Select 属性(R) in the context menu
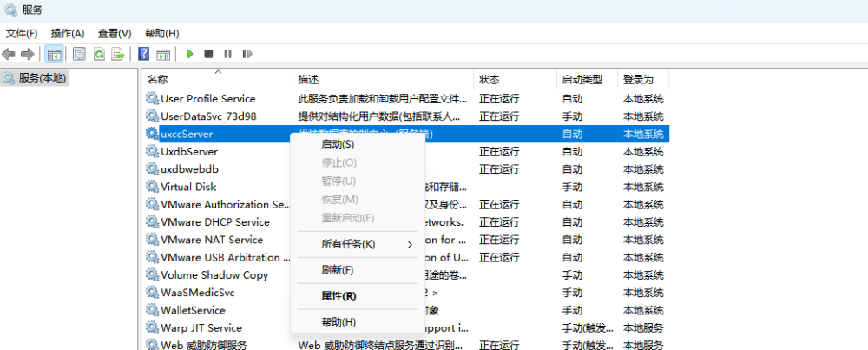The image size is (868, 350). [339, 296]
